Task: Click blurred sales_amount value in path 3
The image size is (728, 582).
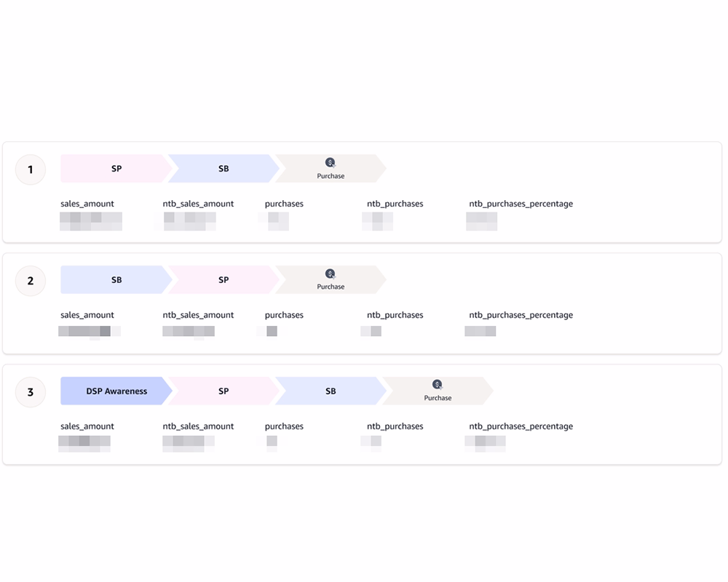Action: coord(84,443)
